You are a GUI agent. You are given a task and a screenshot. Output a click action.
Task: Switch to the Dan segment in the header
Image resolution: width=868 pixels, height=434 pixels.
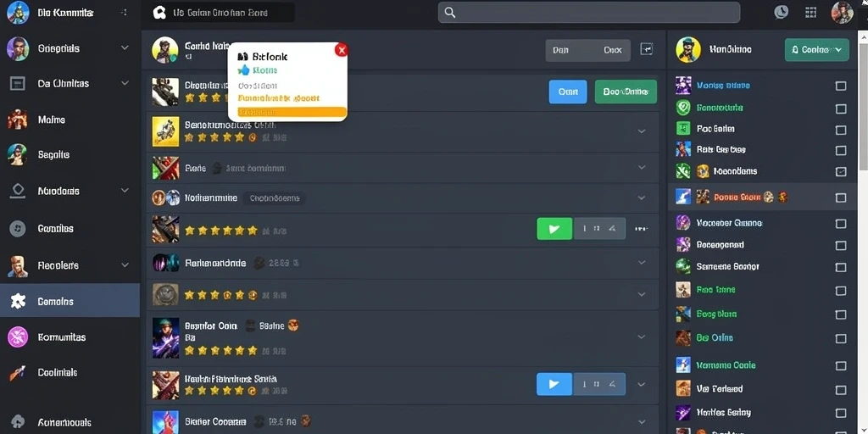pos(560,50)
